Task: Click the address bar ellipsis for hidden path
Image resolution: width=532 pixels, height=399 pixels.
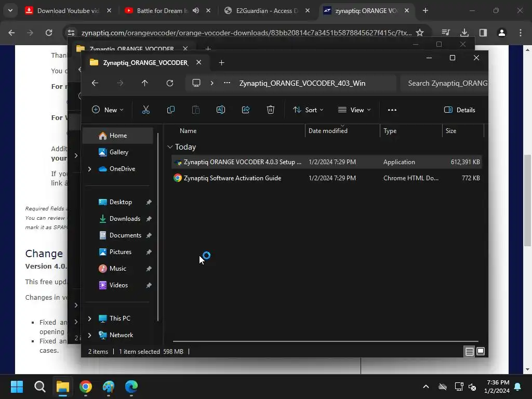Action: coord(227,83)
